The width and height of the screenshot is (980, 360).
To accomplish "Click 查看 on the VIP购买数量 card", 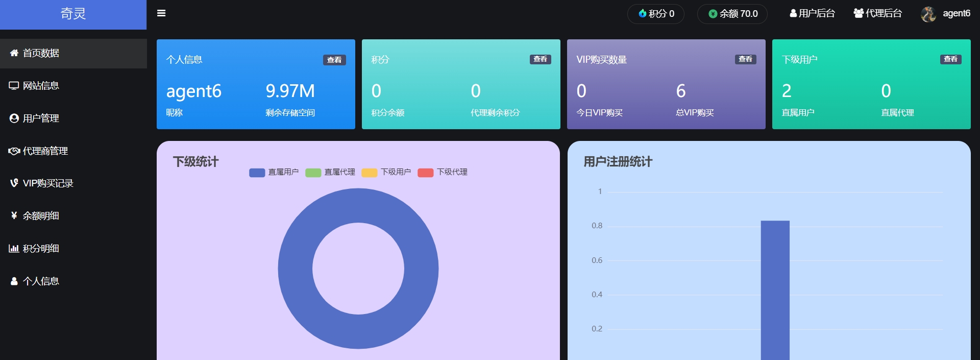I will [745, 59].
